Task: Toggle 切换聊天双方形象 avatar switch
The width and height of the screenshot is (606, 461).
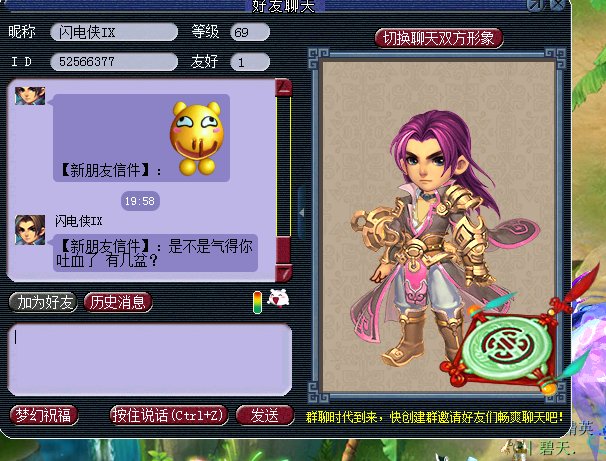Action: 439,38
